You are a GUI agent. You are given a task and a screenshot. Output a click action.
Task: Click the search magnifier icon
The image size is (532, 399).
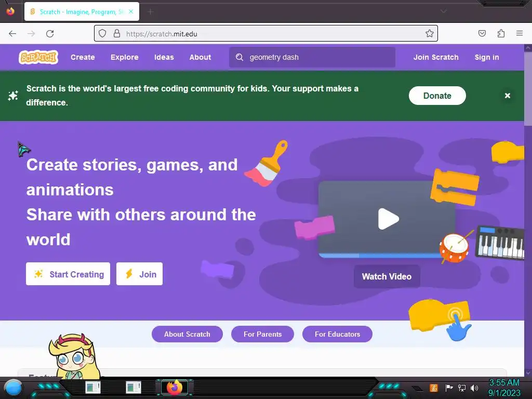(240, 57)
